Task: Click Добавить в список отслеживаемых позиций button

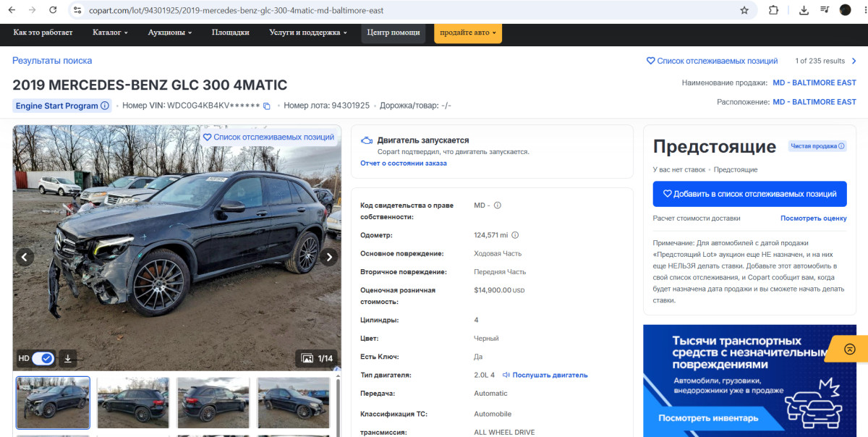Action: (749, 194)
